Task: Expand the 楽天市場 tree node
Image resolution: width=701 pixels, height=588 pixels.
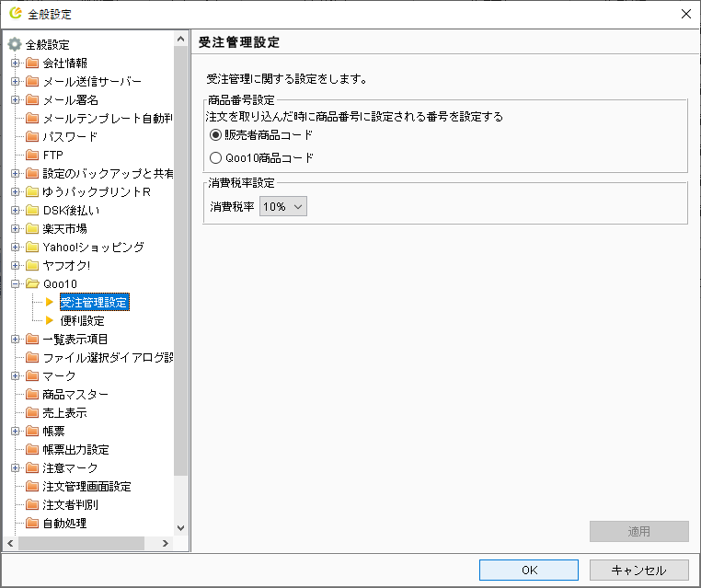Action: pos(16,228)
